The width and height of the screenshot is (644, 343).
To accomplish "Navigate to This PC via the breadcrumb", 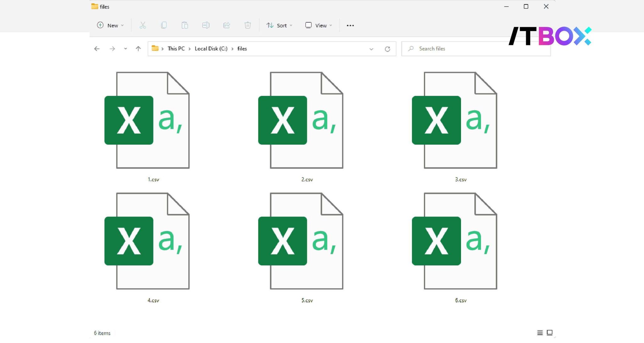I will point(176,48).
